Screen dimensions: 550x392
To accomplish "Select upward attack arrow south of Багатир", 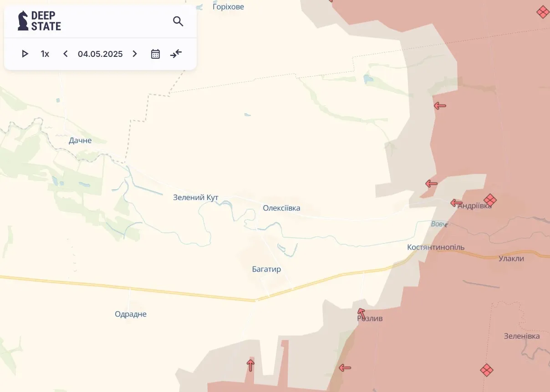I will [x=250, y=365].
